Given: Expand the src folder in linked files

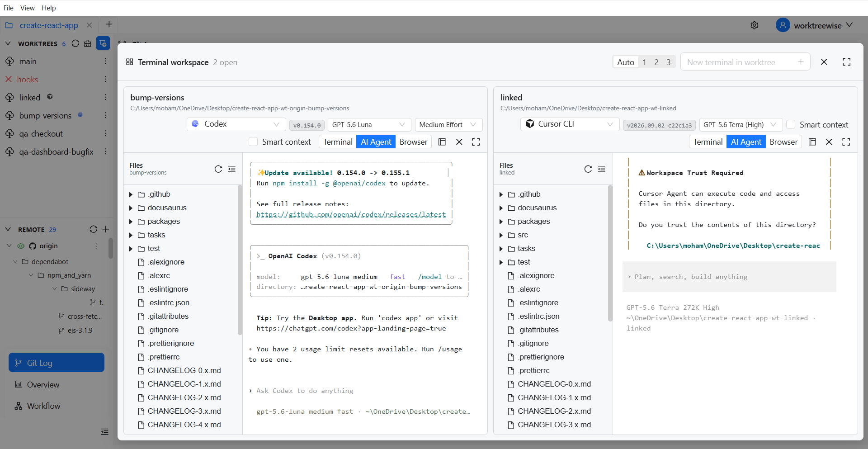Looking at the screenshot, I should point(501,235).
